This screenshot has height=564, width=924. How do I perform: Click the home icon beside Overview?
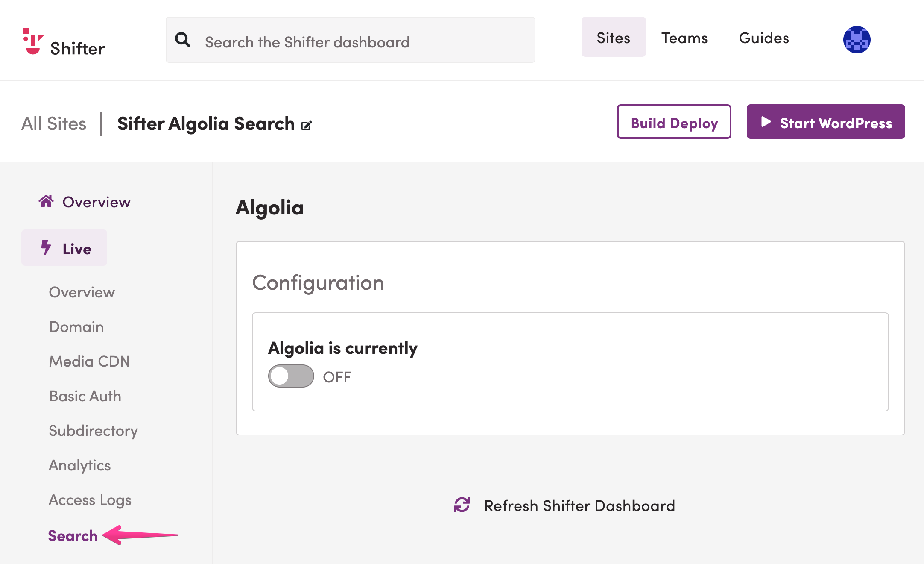click(x=46, y=201)
